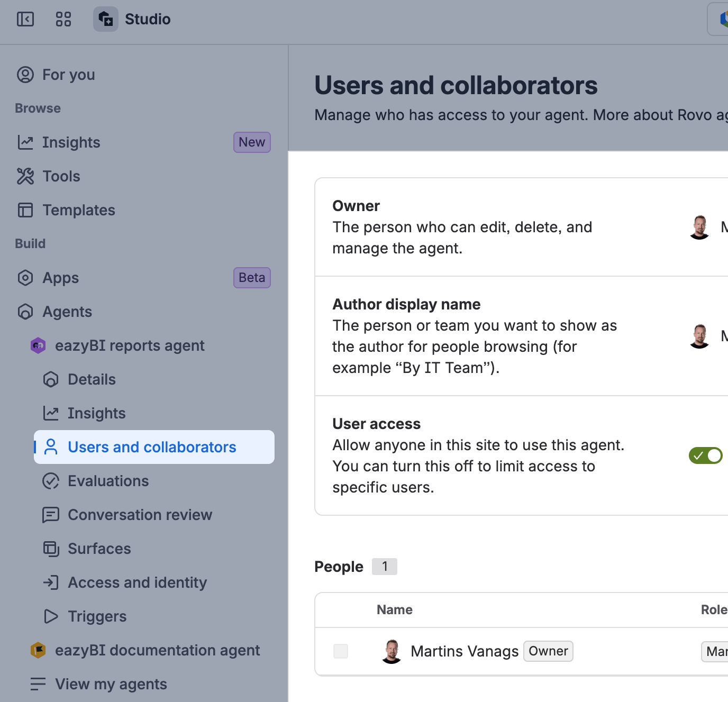Screen dimensions: 728x702
Task: Click the Details icon in agent submenu
Action: coord(51,379)
